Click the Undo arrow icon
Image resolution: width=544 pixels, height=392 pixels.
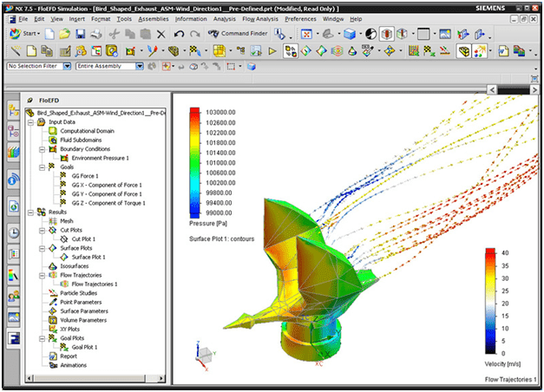coord(179,34)
